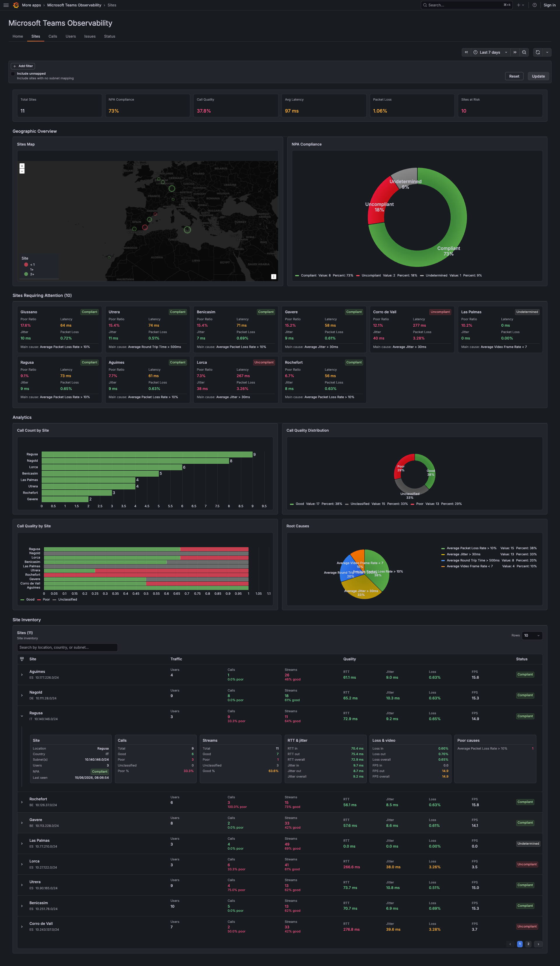
Task: Expand the Gavere site row
Action: 22,822
